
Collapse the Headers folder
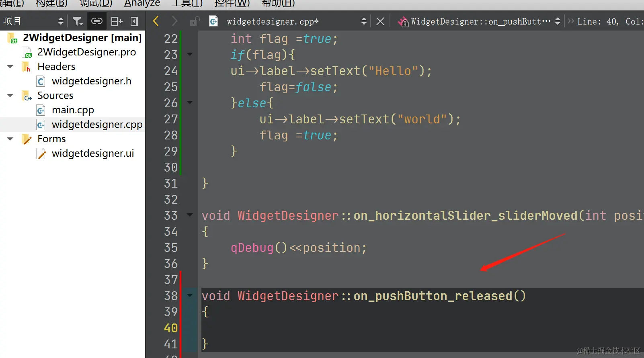point(10,67)
